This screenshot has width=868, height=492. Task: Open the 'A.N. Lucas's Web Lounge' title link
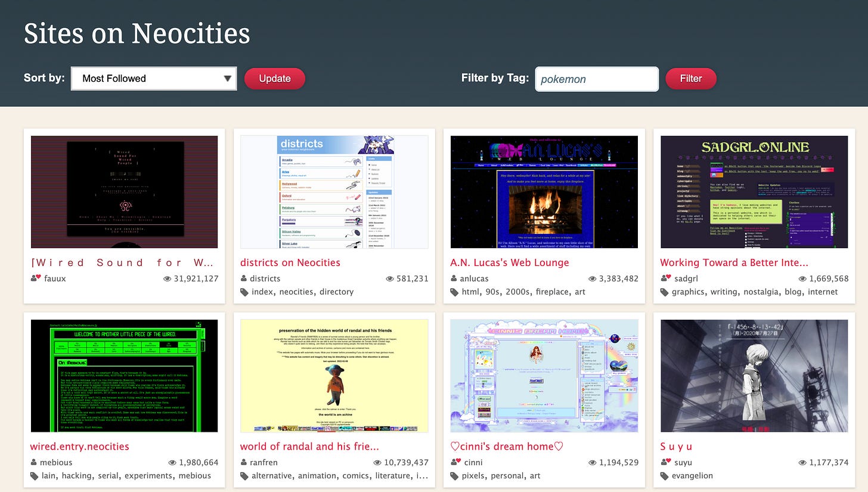[510, 262]
